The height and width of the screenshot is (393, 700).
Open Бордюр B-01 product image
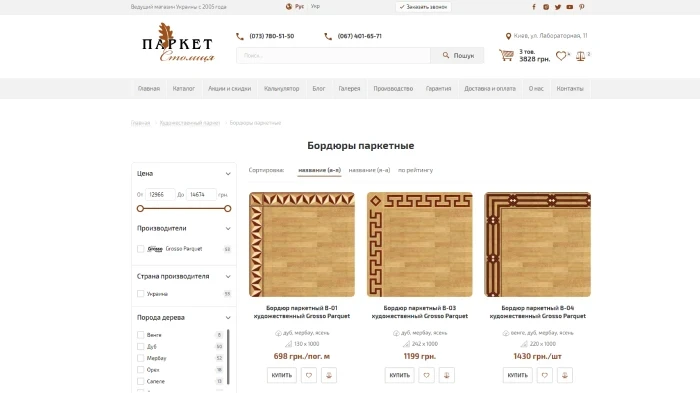pos(302,245)
